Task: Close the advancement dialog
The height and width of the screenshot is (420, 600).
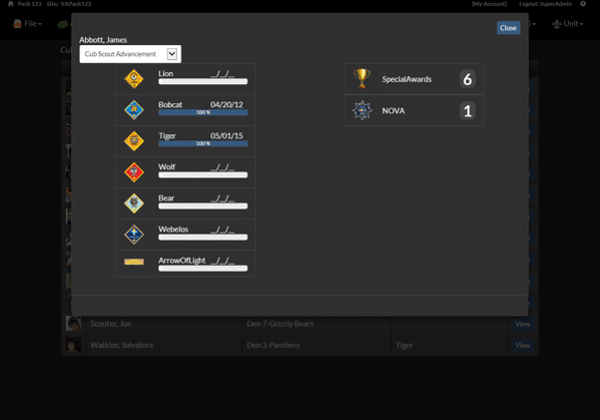Action: tap(508, 28)
